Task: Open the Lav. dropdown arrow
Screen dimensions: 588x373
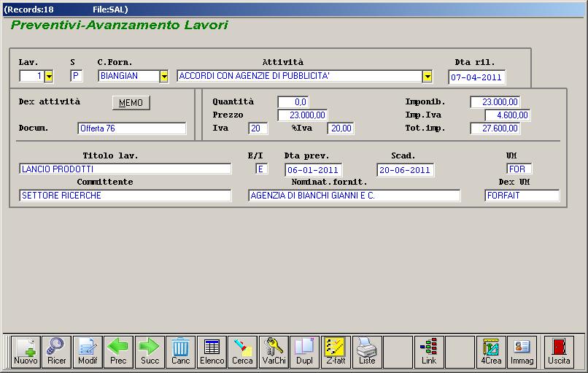Action: coord(49,76)
